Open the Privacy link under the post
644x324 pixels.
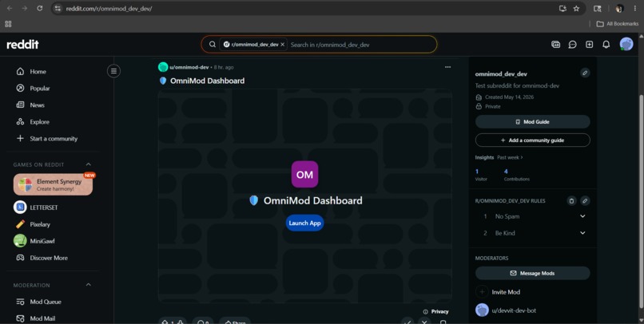pyautogui.click(x=435, y=312)
